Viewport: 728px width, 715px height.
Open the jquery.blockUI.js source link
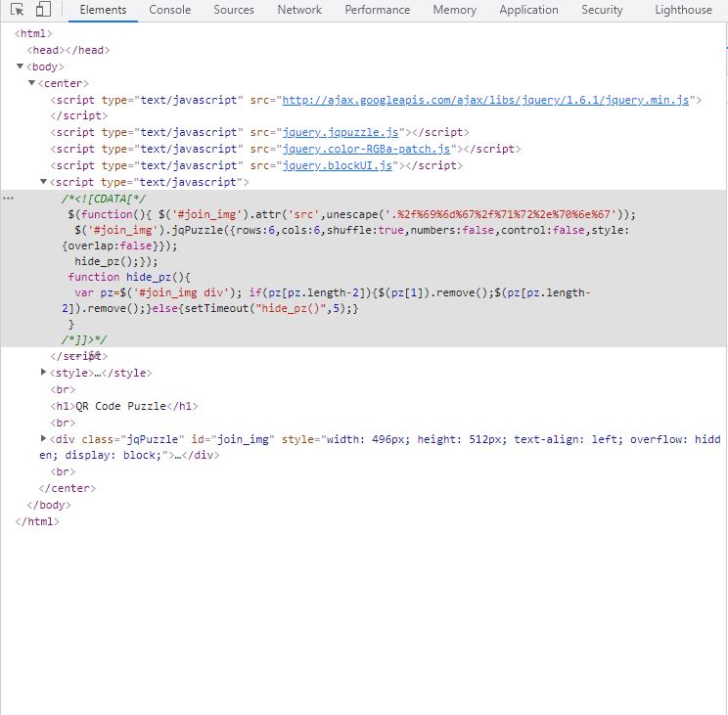[338, 165]
